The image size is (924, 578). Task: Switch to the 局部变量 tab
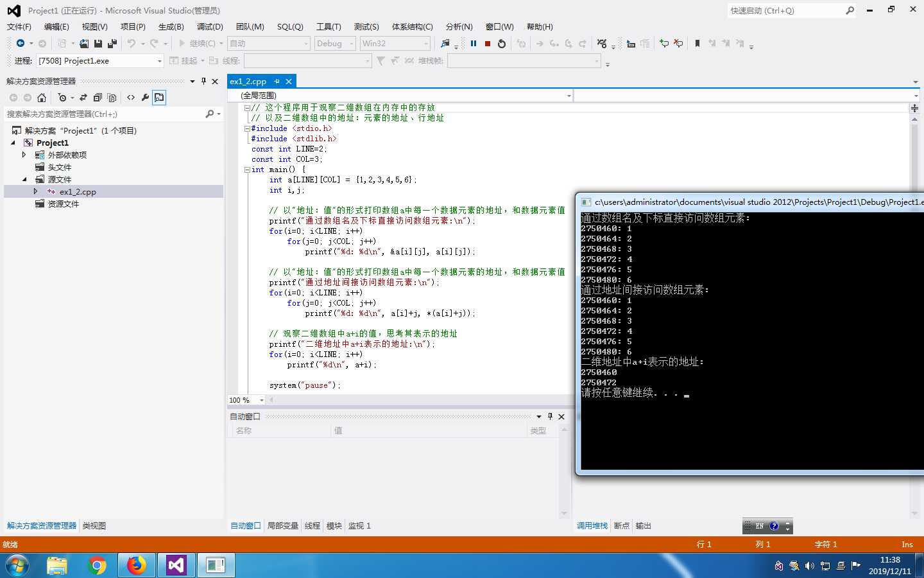coord(283,526)
